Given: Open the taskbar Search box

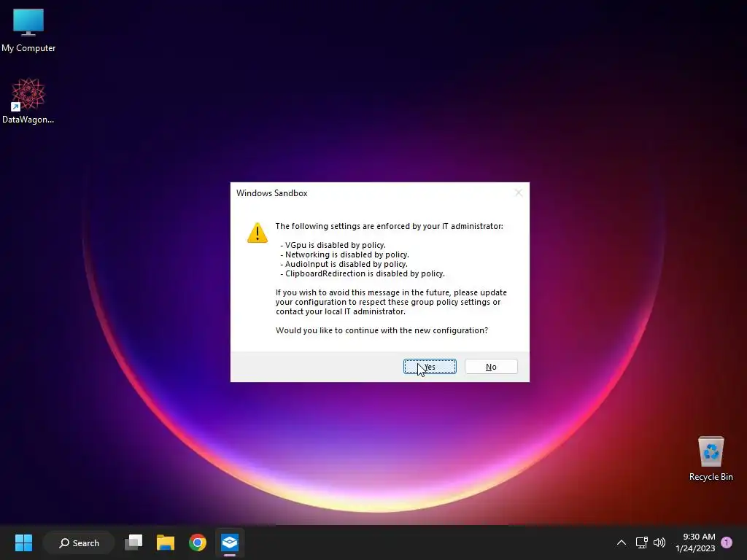Looking at the screenshot, I should [79, 542].
